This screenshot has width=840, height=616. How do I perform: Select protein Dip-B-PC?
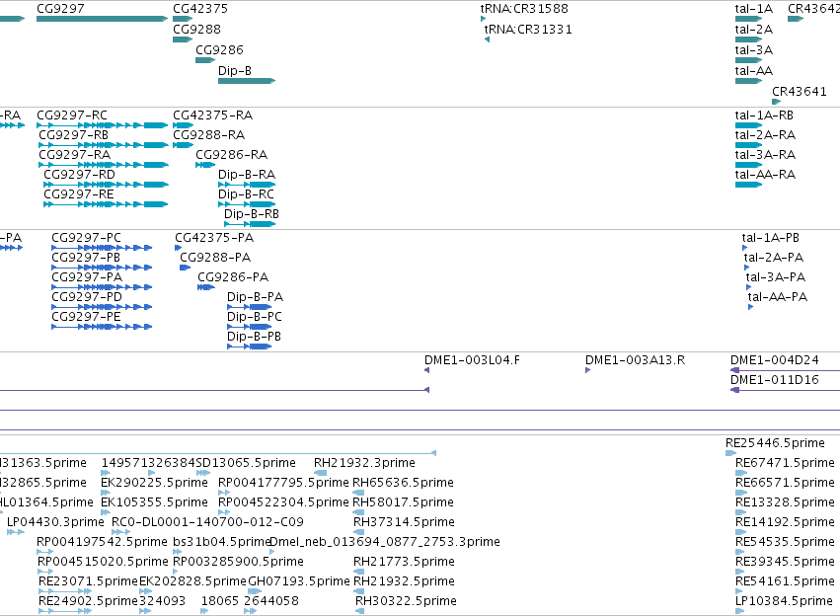pos(249,328)
